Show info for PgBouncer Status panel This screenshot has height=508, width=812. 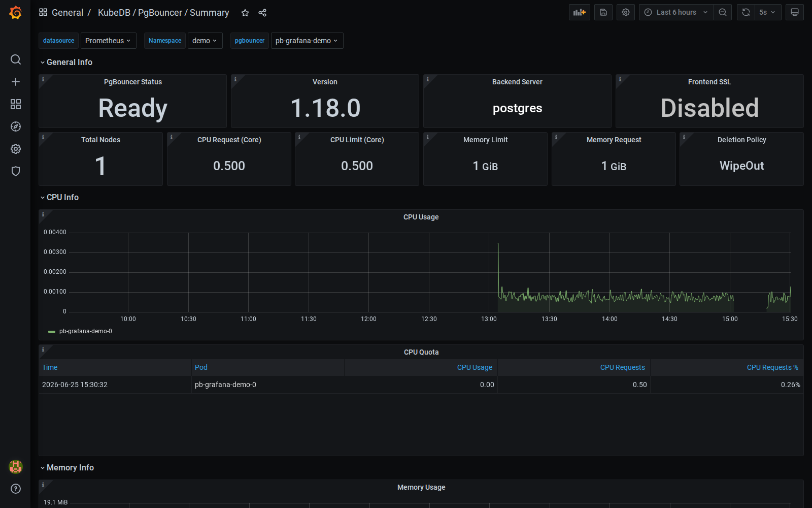(43, 79)
